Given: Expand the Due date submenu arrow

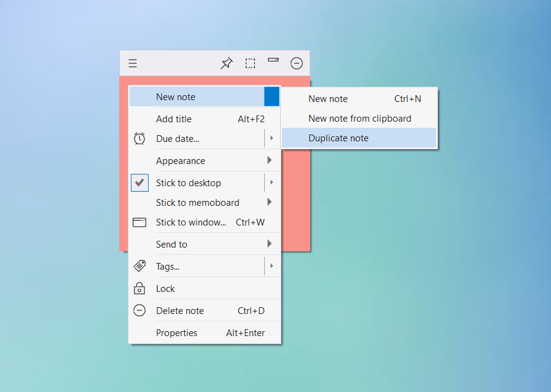Looking at the screenshot, I should coord(272,138).
